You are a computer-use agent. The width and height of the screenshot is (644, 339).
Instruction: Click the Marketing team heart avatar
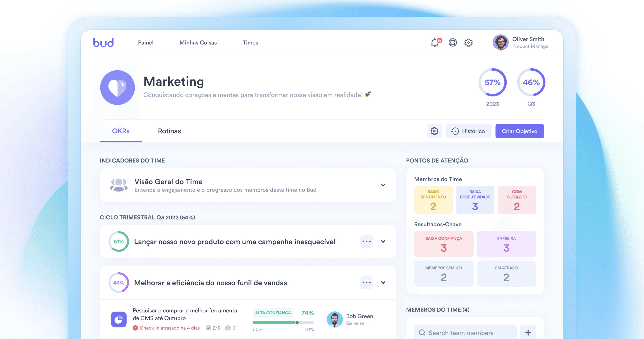tap(117, 87)
